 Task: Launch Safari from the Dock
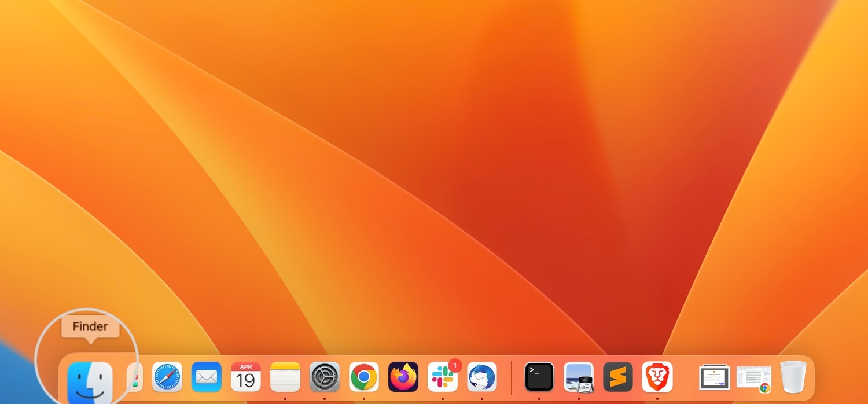[167, 377]
